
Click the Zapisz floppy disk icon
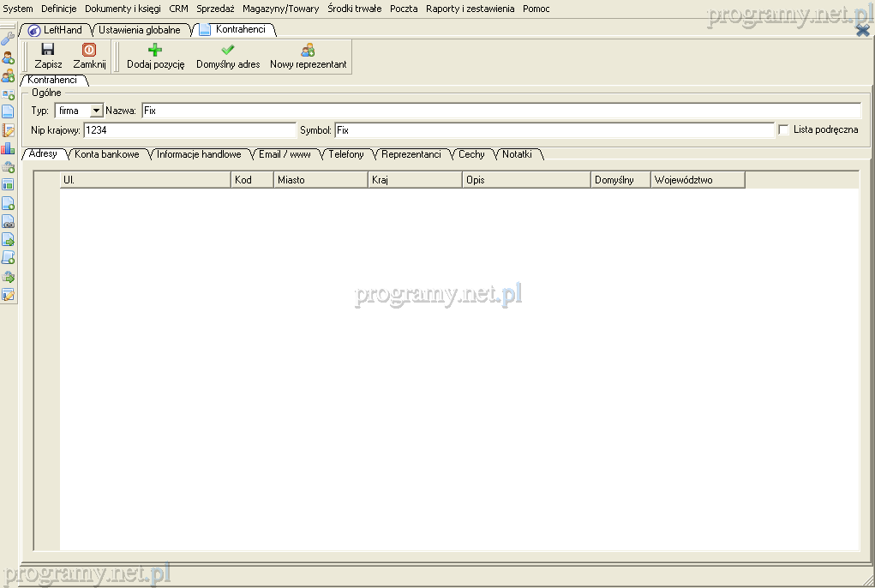tap(48, 50)
